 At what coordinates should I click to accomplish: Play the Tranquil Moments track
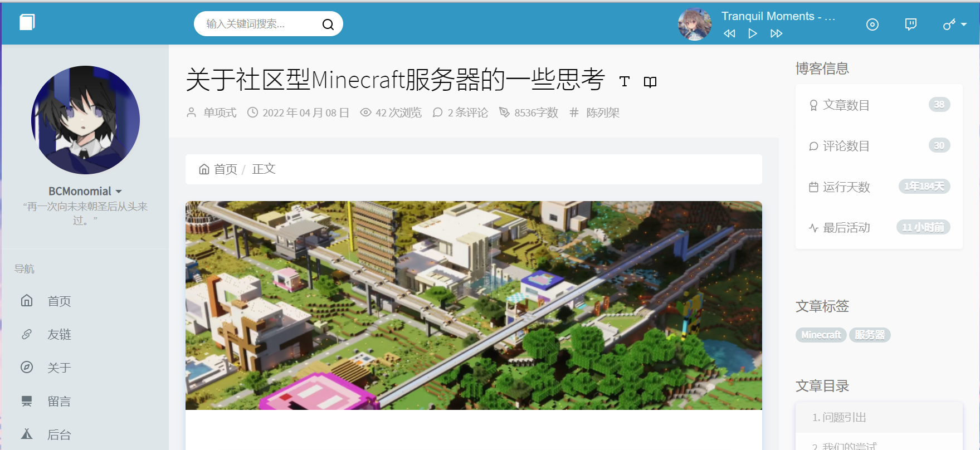[752, 33]
